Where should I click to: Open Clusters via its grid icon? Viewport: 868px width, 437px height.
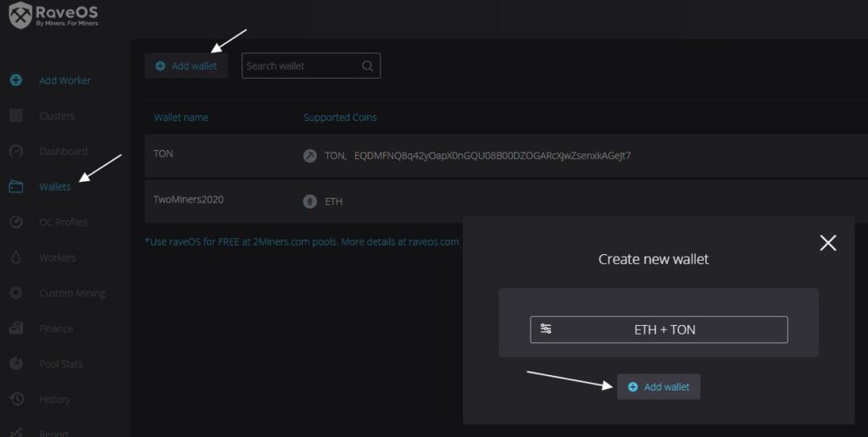click(x=16, y=116)
